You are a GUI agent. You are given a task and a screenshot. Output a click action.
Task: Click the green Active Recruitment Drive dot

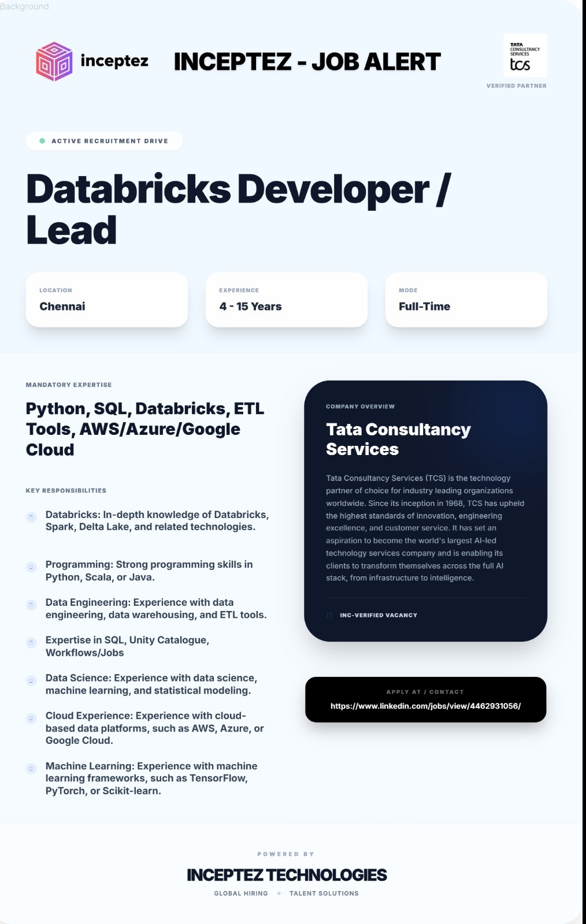pyautogui.click(x=42, y=141)
